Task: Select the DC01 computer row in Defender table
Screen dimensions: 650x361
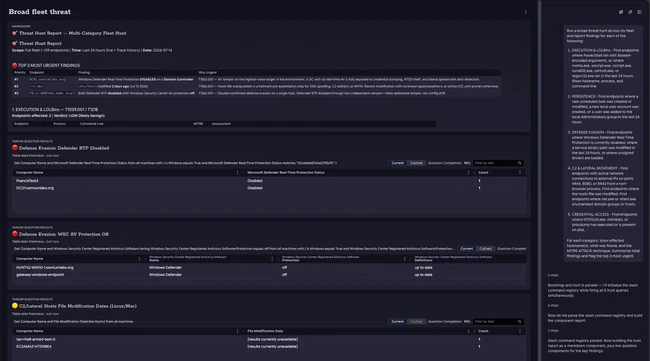Action: point(269,188)
